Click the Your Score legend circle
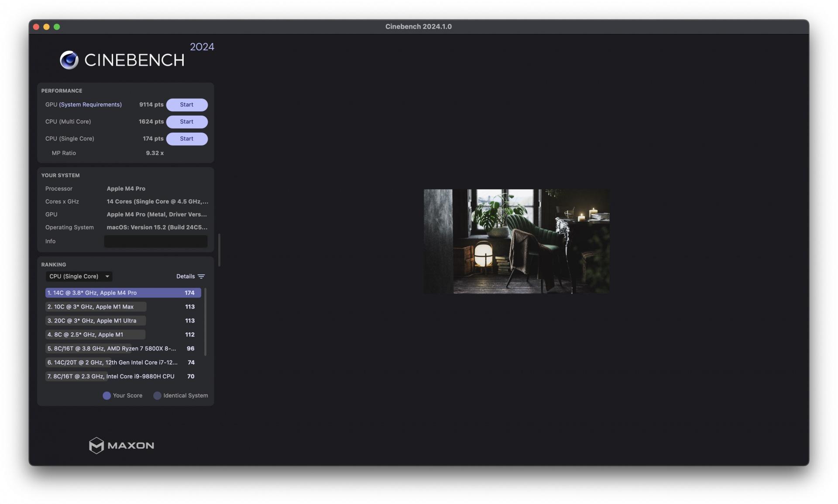The height and width of the screenshot is (504, 838). [106, 395]
